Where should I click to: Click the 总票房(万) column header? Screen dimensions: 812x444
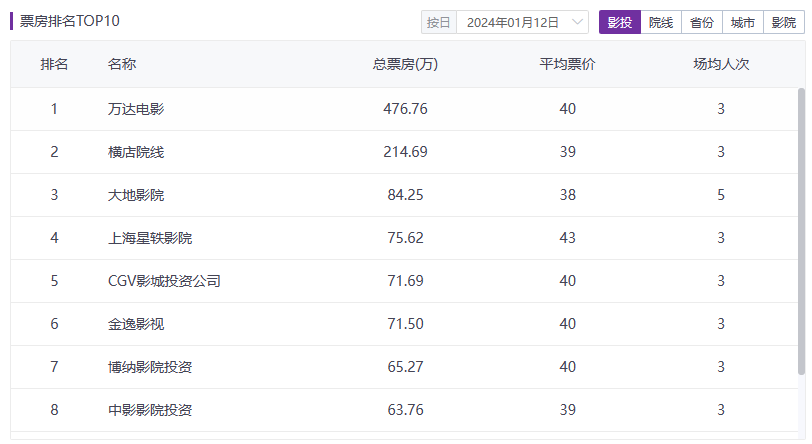(x=405, y=65)
